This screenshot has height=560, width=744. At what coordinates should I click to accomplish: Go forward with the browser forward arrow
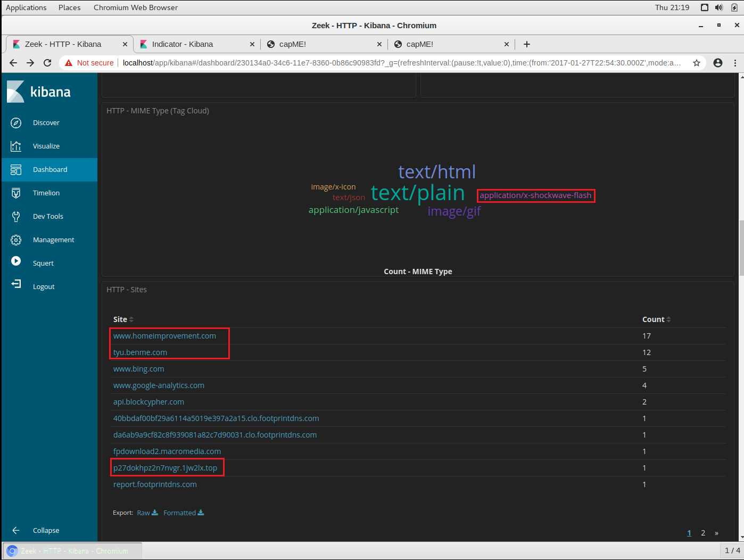[x=30, y=63]
